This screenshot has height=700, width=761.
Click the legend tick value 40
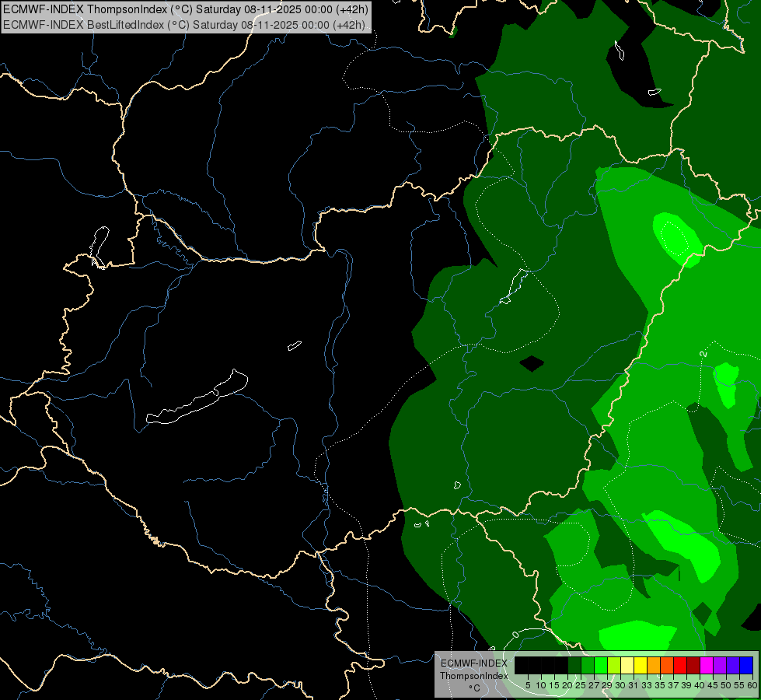700,685
